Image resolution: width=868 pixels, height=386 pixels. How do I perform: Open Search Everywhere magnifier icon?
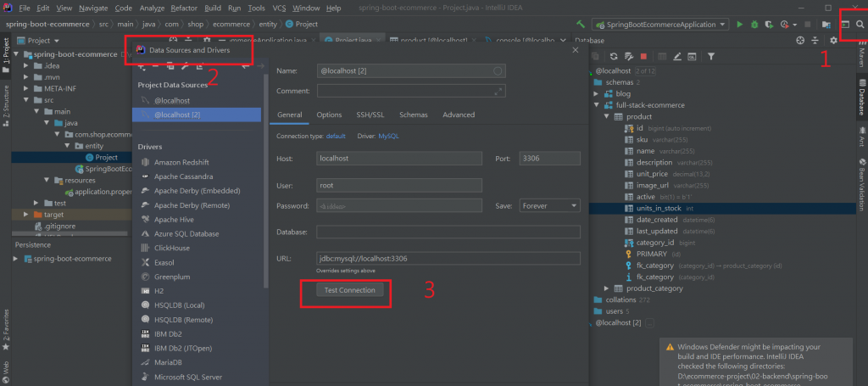pyautogui.click(x=860, y=25)
